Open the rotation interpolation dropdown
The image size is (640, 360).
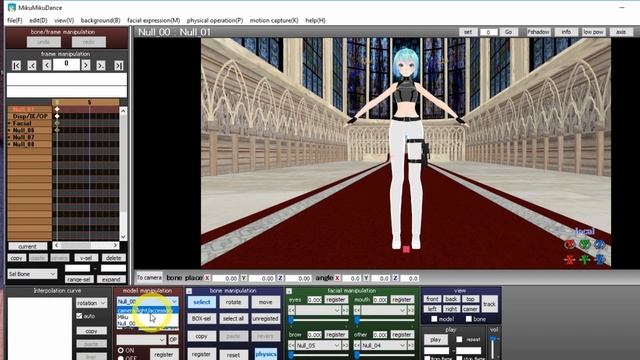[91, 303]
